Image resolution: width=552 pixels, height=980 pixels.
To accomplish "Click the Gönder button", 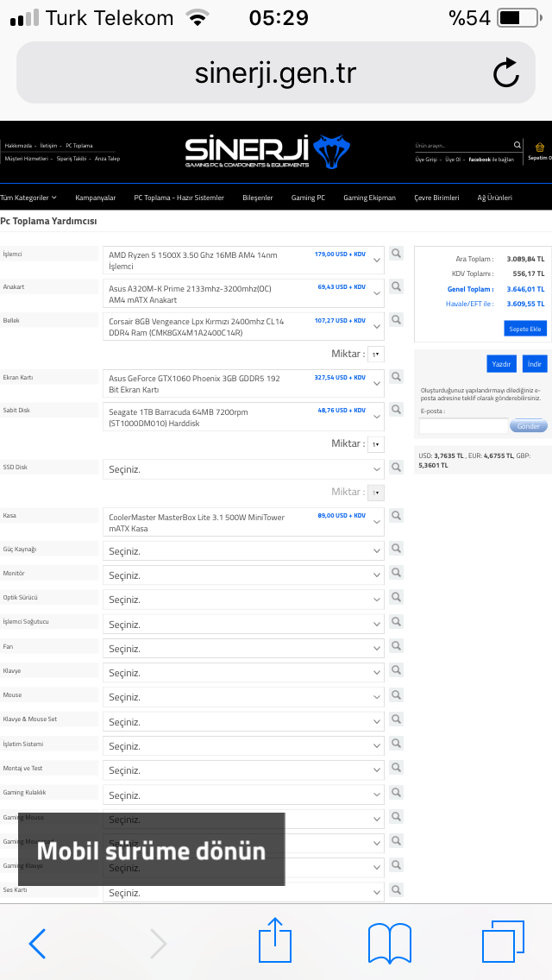I will pos(528,425).
